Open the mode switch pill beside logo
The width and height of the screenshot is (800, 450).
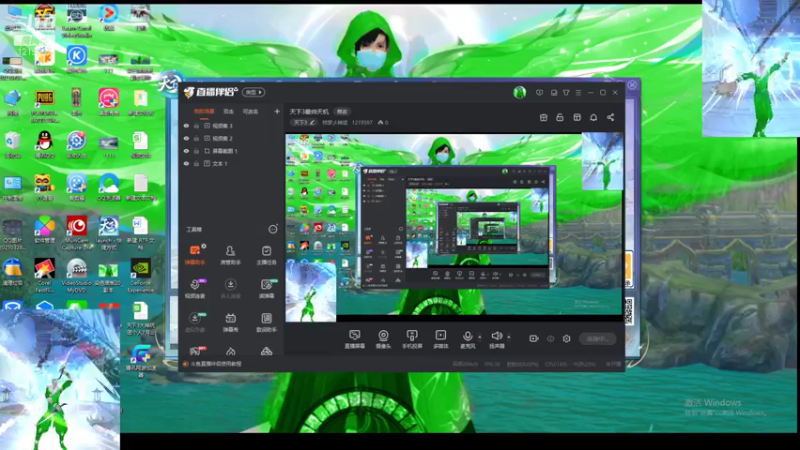[x=254, y=92]
